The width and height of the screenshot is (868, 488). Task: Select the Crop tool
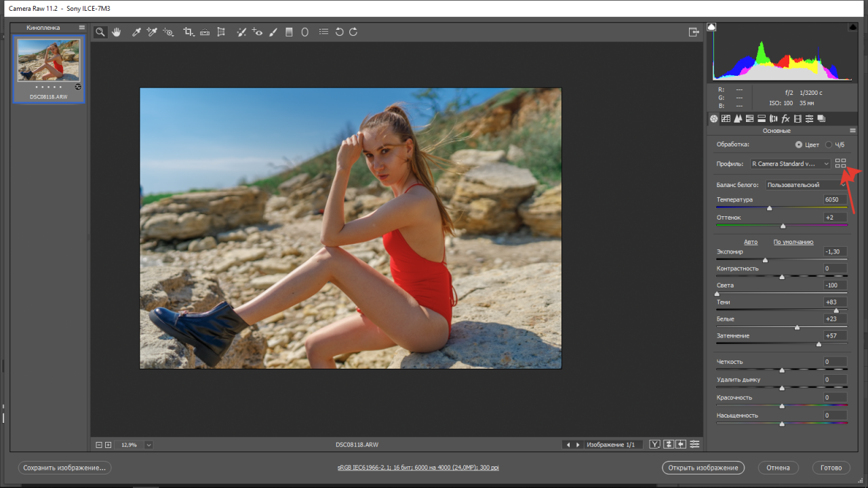[189, 32]
